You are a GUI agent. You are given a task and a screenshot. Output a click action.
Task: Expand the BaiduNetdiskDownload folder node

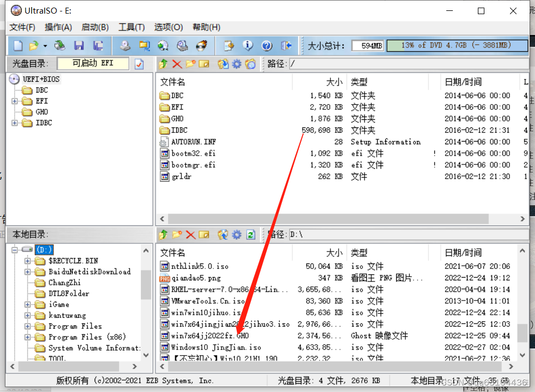(x=27, y=272)
